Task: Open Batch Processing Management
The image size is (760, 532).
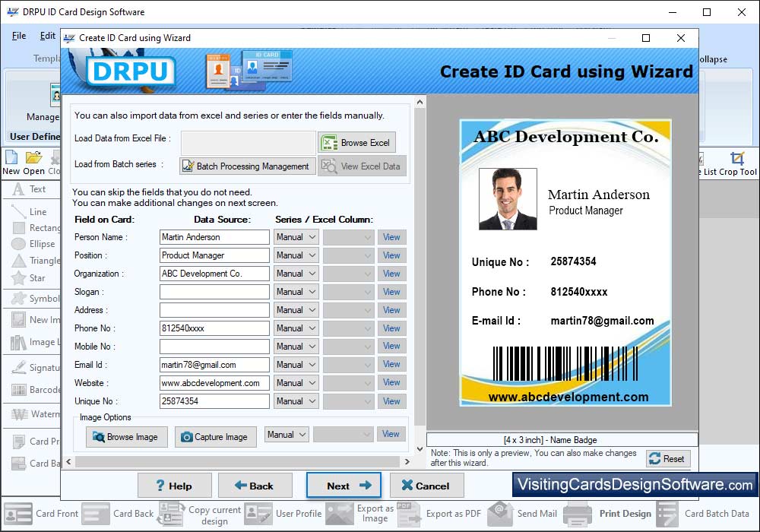Action: (x=247, y=166)
